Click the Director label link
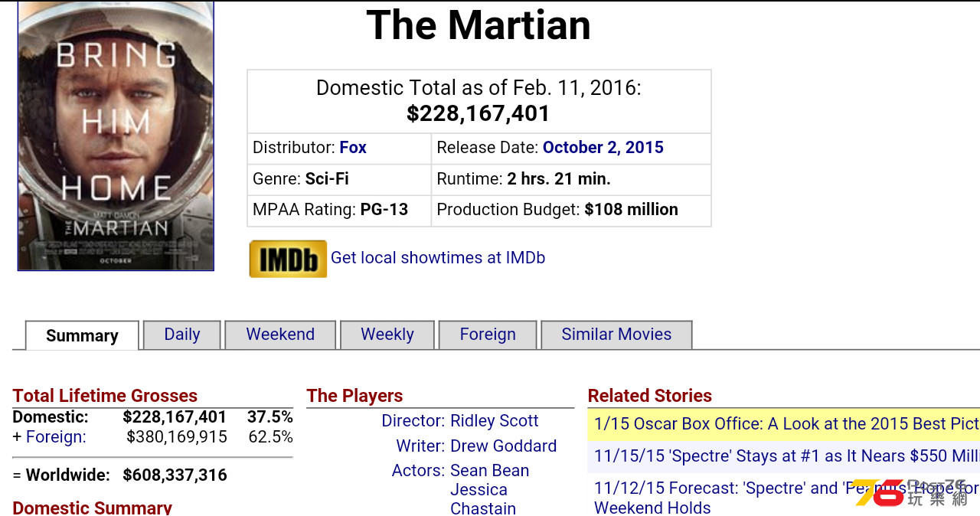This screenshot has width=980, height=516. 413,421
